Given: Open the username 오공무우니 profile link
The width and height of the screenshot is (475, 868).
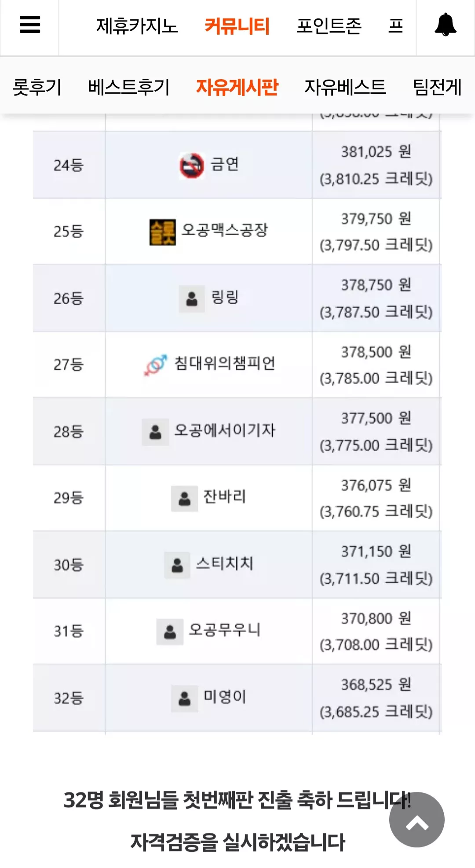Looking at the screenshot, I should coord(225,630).
